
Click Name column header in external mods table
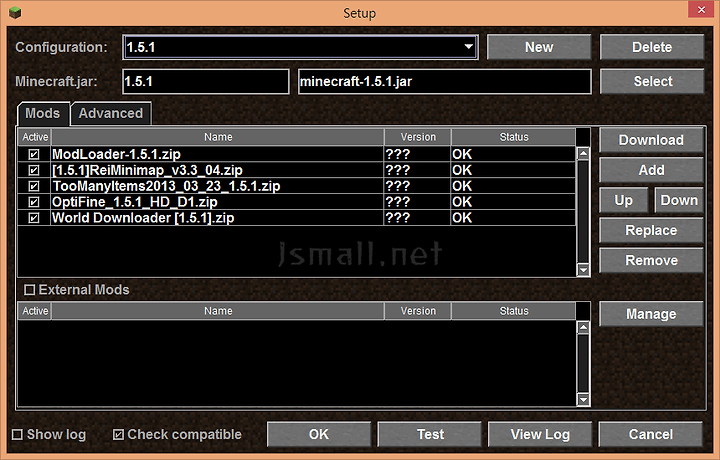(218, 311)
